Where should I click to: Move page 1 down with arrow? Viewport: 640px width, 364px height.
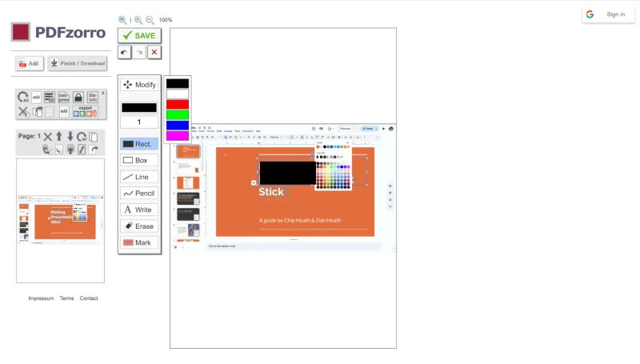coord(70,136)
